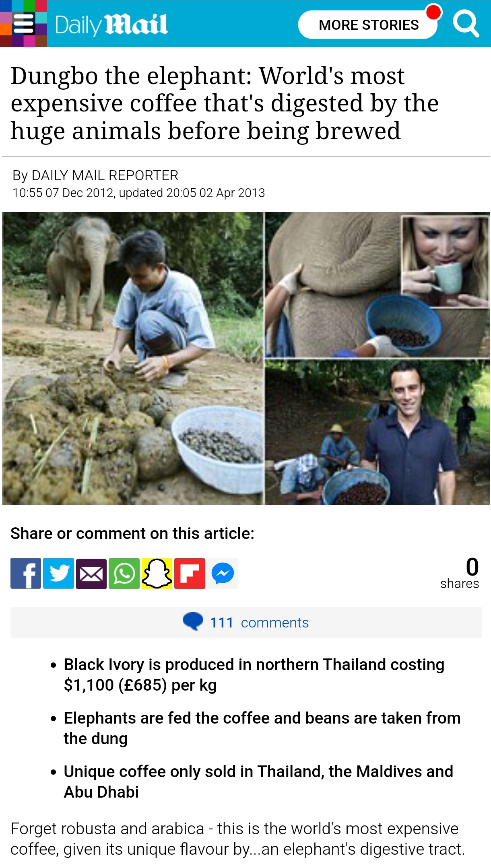491x868 pixels.
Task: Click the article headline about Dungbo the elephant
Action: coord(225,103)
